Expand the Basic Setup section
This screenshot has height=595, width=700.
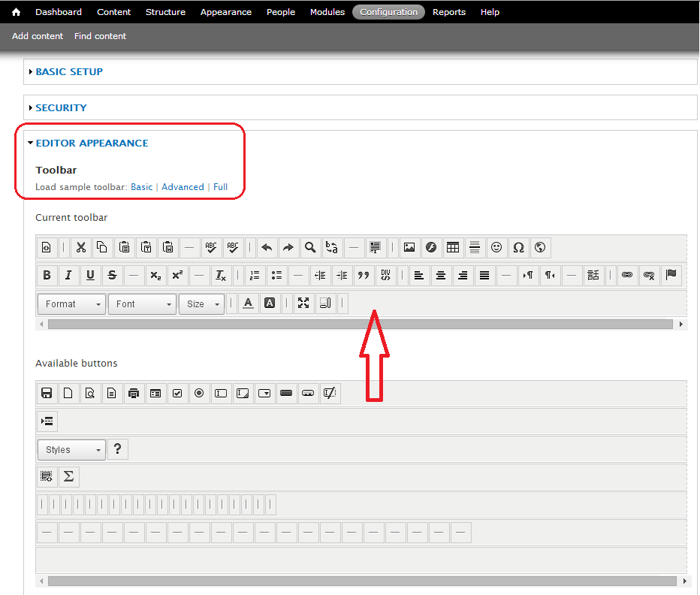(69, 72)
